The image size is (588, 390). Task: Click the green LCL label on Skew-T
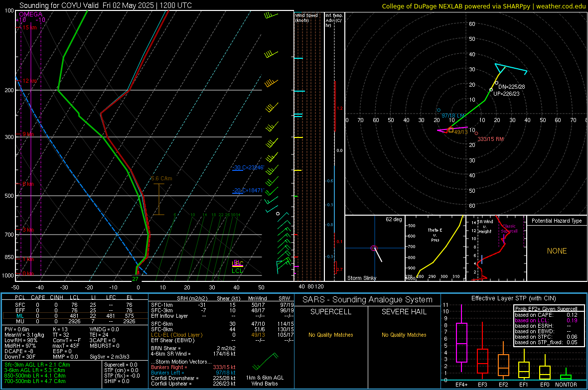tap(237, 271)
